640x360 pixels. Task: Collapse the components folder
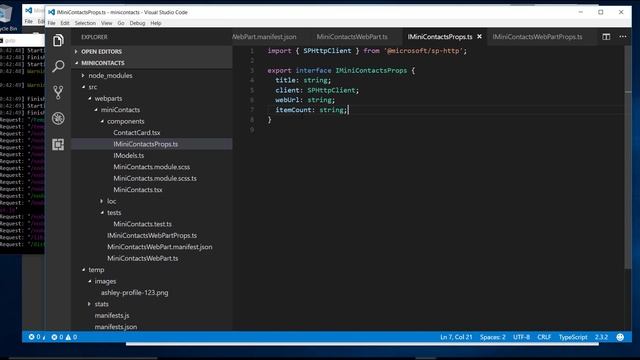coord(125,121)
